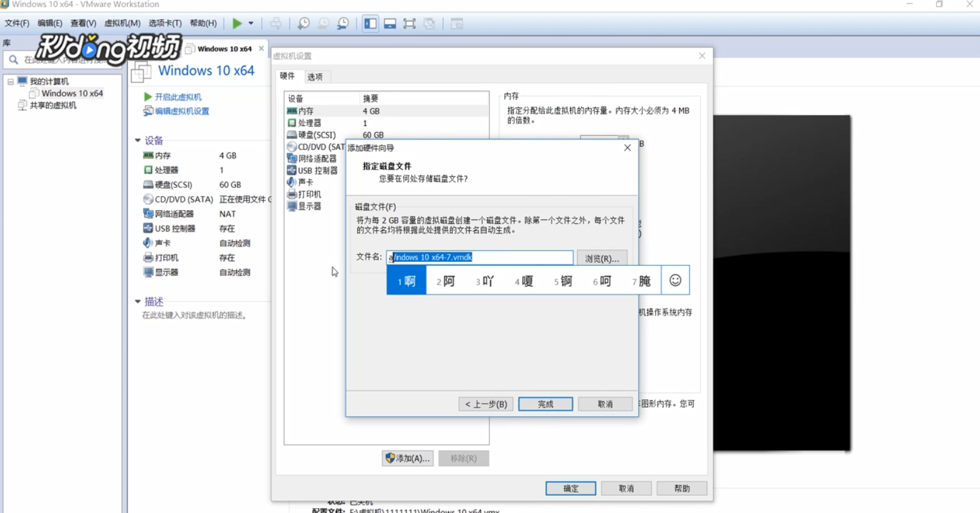980x513 pixels.
Task: Click the 显示器 icon in summary list
Action: click(x=148, y=273)
